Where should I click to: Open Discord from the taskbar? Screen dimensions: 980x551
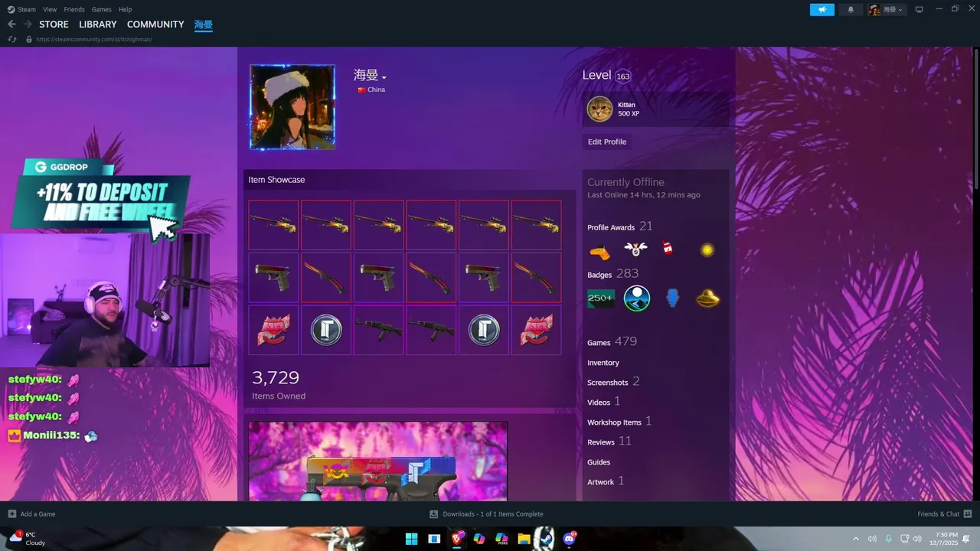pyautogui.click(x=569, y=539)
